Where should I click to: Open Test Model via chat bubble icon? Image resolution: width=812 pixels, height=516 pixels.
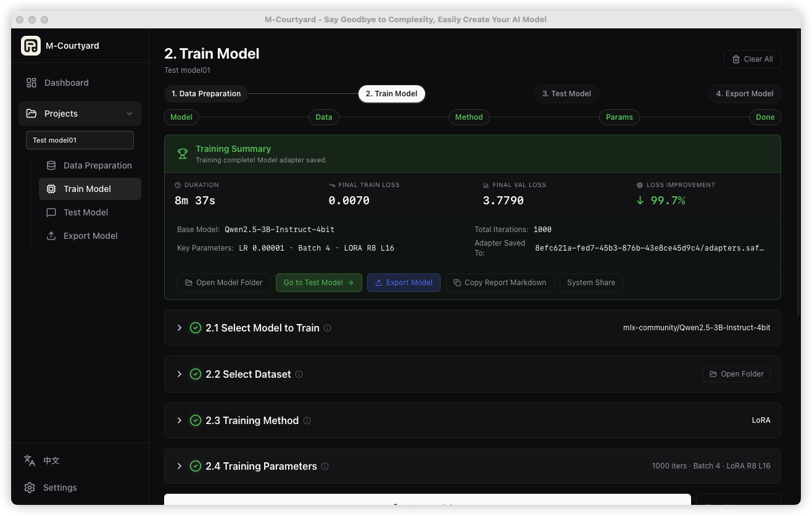click(51, 212)
